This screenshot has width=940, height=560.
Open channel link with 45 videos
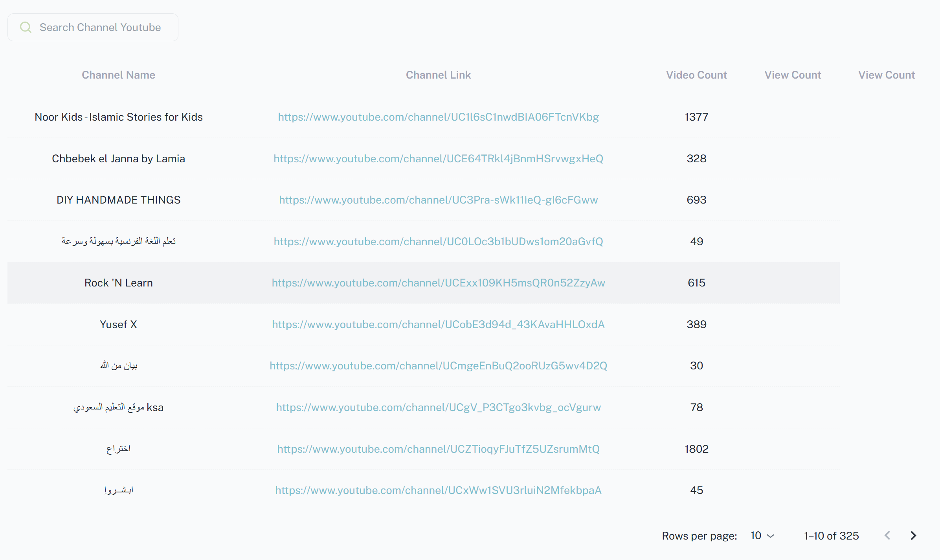(x=438, y=490)
